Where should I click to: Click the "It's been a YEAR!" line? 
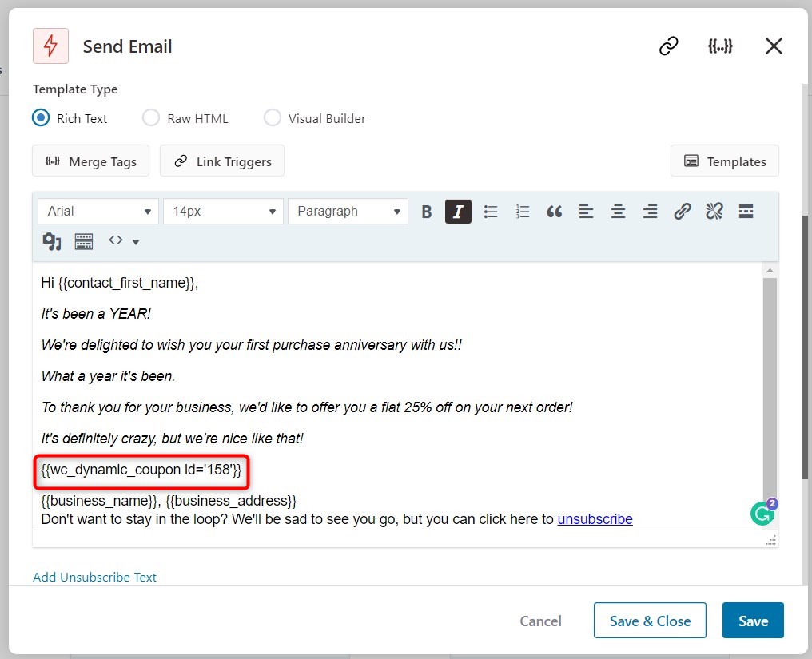[x=96, y=314]
